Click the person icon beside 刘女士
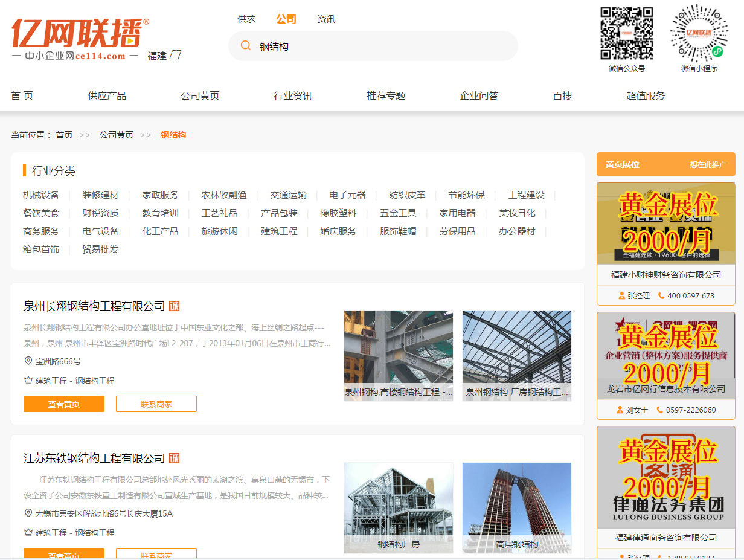This screenshot has width=744, height=560. tap(620, 410)
